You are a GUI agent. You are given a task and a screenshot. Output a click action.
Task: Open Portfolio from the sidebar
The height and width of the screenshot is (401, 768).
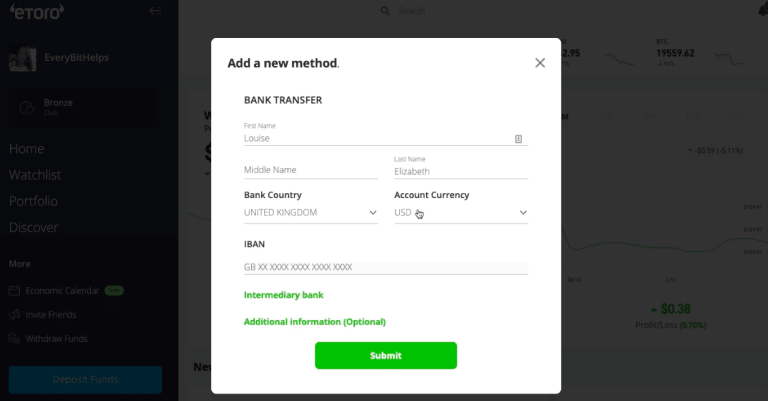(x=33, y=201)
